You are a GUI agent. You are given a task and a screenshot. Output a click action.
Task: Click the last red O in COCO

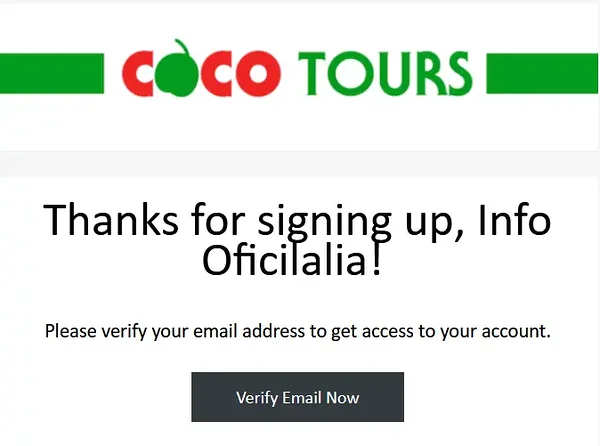(258, 73)
